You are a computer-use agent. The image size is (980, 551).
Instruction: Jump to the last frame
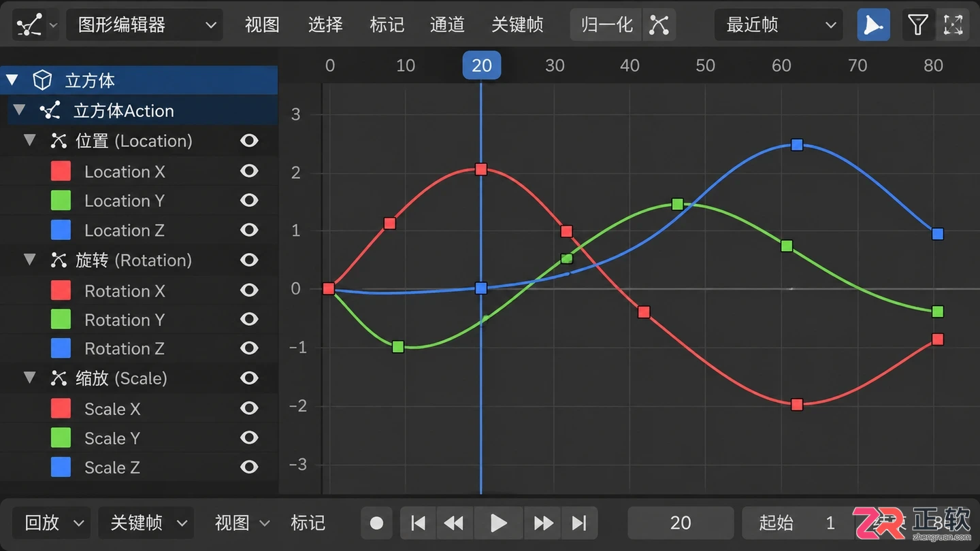coord(579,522)
